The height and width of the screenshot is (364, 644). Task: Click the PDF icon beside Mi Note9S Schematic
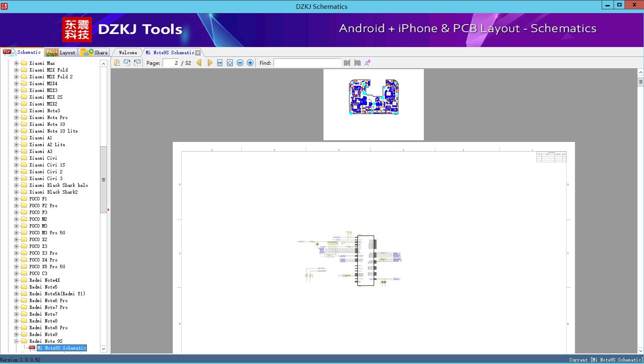coord(32,348)
